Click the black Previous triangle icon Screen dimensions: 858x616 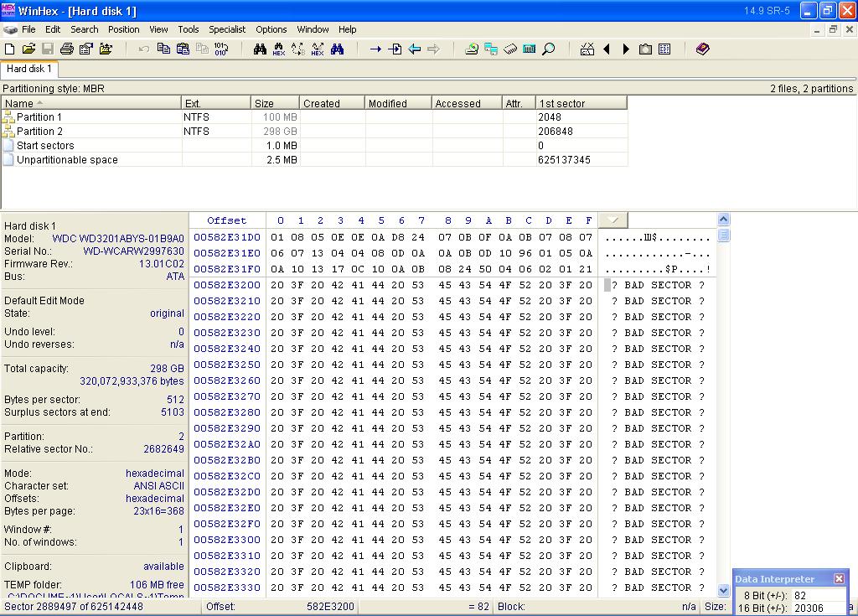point(607,49)
